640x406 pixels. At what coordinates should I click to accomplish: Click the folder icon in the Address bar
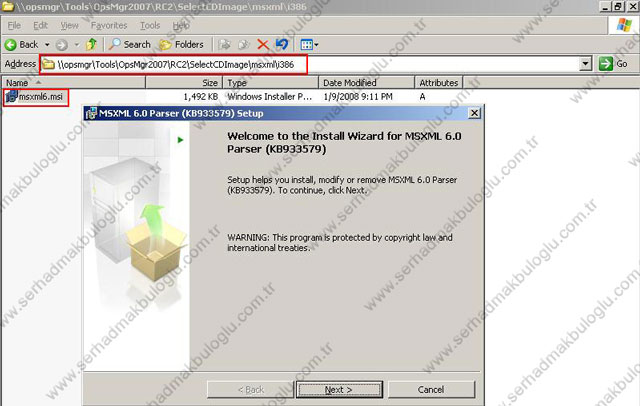point(49,64)
